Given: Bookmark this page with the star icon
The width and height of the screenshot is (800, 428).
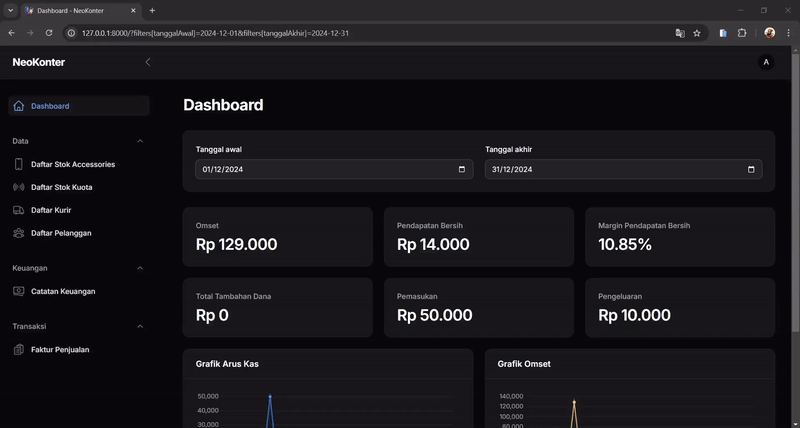Looking at the screenshot, I should (x=697, y=33).
